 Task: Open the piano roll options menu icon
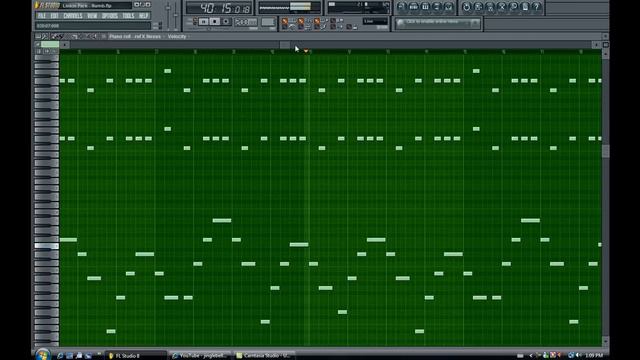click(38, 36)
